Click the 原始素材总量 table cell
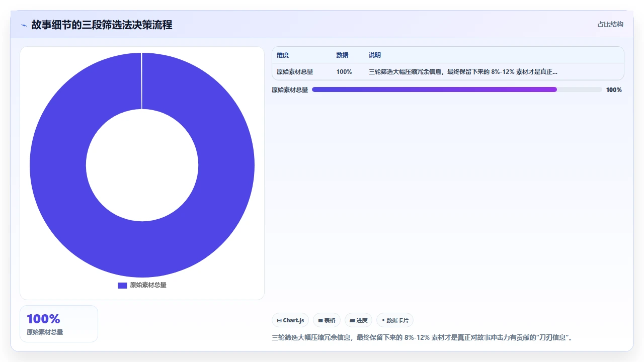 (x=295, y=72)
